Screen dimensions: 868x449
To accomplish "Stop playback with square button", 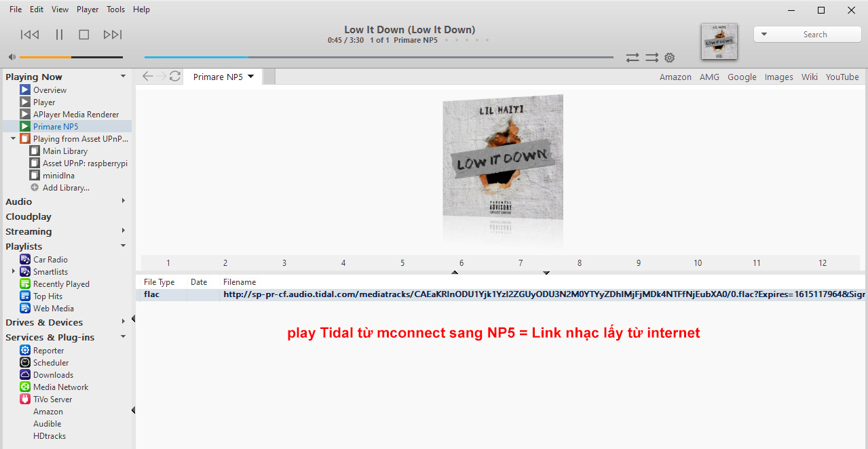I will [x=84, y=35].
